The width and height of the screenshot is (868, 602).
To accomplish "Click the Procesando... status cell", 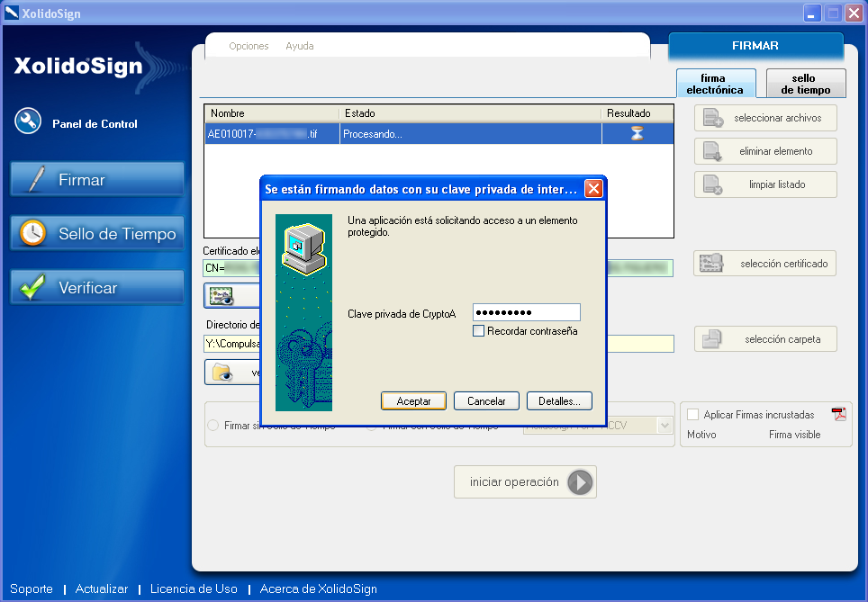I will point(470,134).
